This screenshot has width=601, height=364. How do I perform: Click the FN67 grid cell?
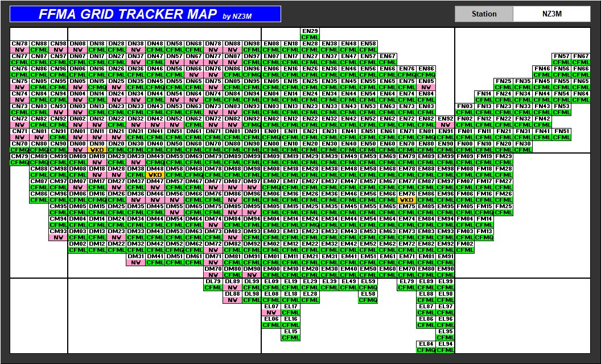(x=581, y=56)
